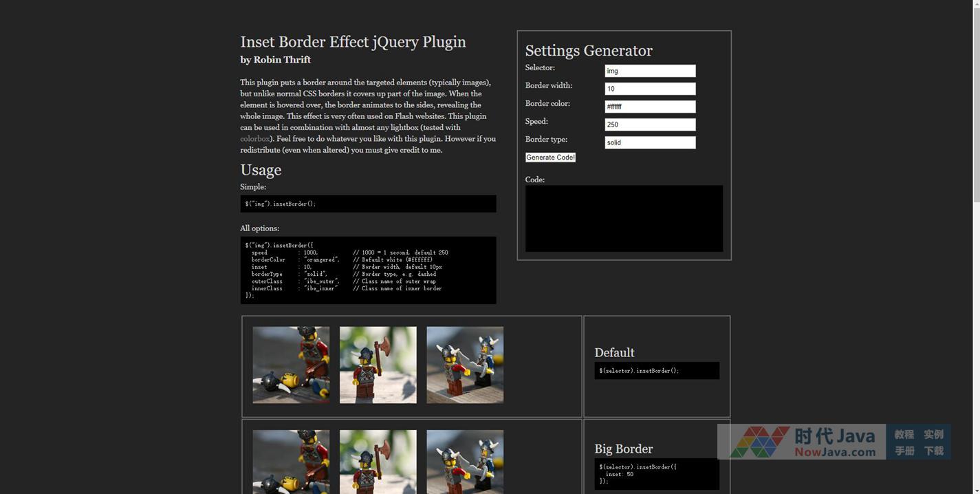The height and width of the screenshot is (494, 980).
Task: Click the generated Code output box
Action: coord(624,218)
